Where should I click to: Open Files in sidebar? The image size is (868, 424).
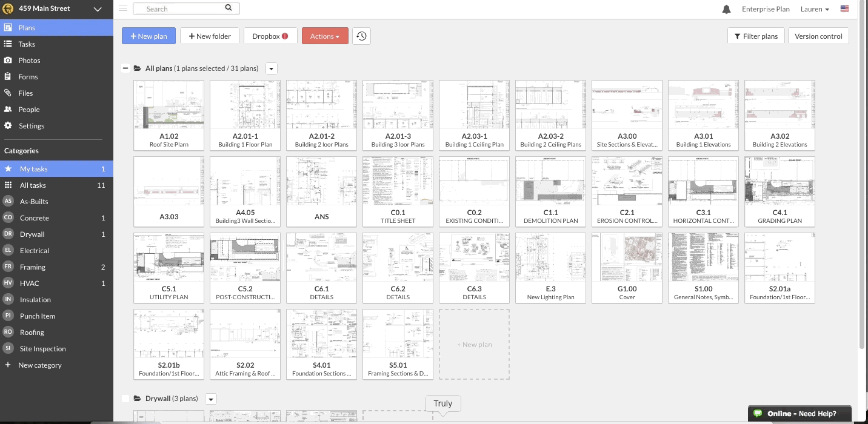pyautogui.click(x=56, y=93)
